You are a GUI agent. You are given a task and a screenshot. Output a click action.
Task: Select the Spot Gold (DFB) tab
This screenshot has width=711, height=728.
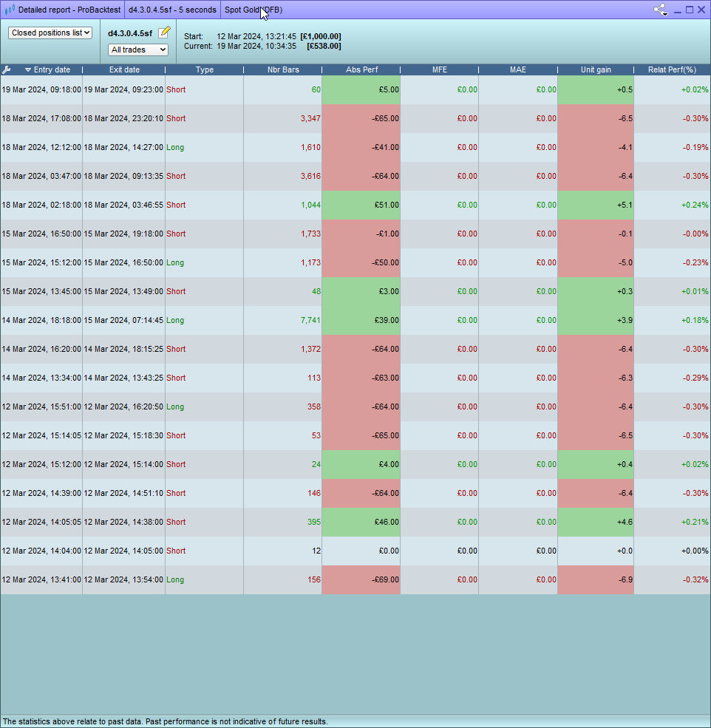click(254, 10)
